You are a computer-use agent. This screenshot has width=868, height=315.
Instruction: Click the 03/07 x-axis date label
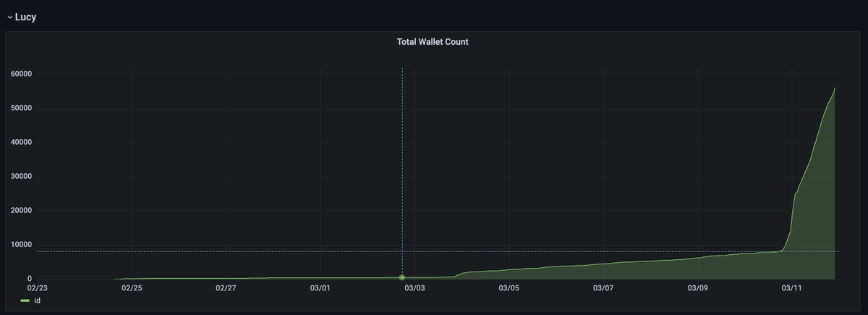coord(603,288)
